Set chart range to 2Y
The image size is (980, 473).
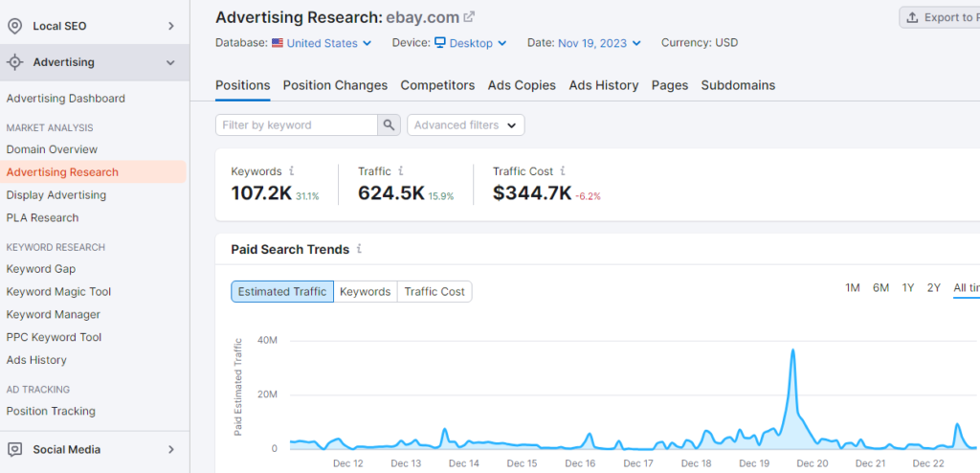click(934, 288)
